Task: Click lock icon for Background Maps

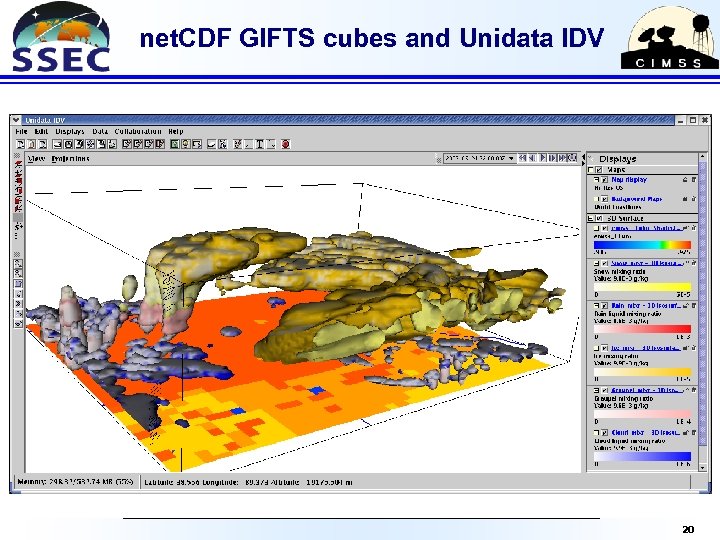Action: 685,199
